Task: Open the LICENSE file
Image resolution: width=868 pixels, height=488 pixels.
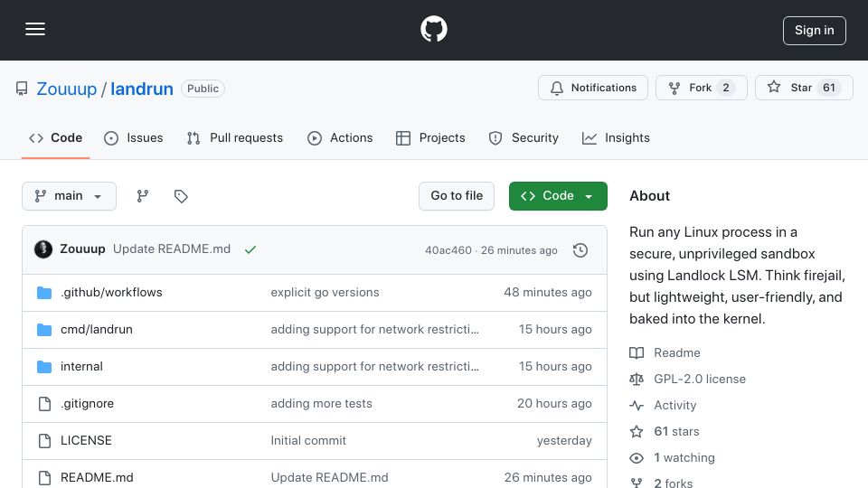Action: [86, 440]
